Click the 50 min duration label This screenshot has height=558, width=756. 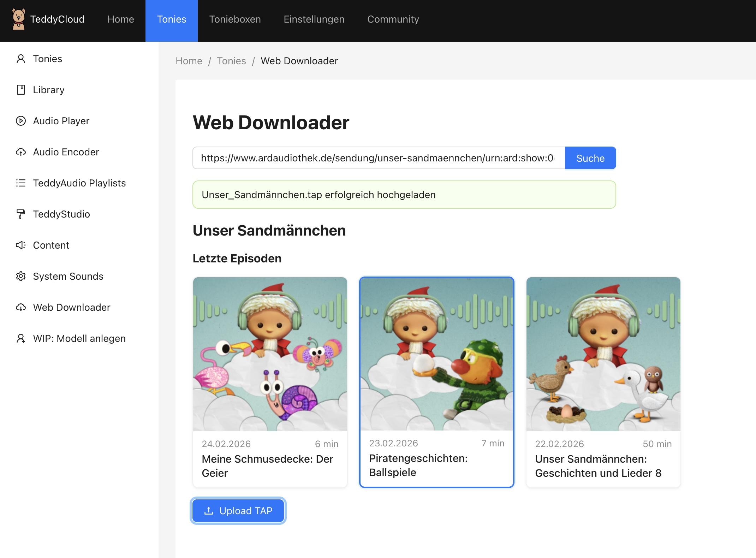pos(657,444)
